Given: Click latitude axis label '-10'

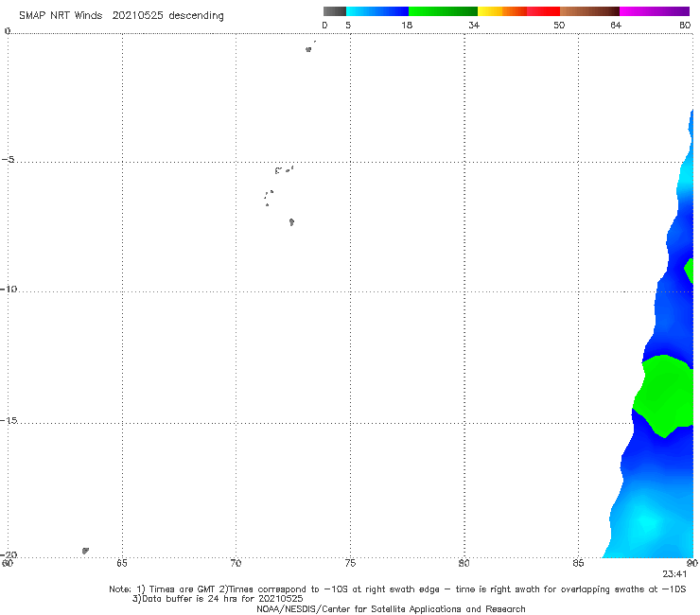Looking at the screenshot, I should [9, 289].
